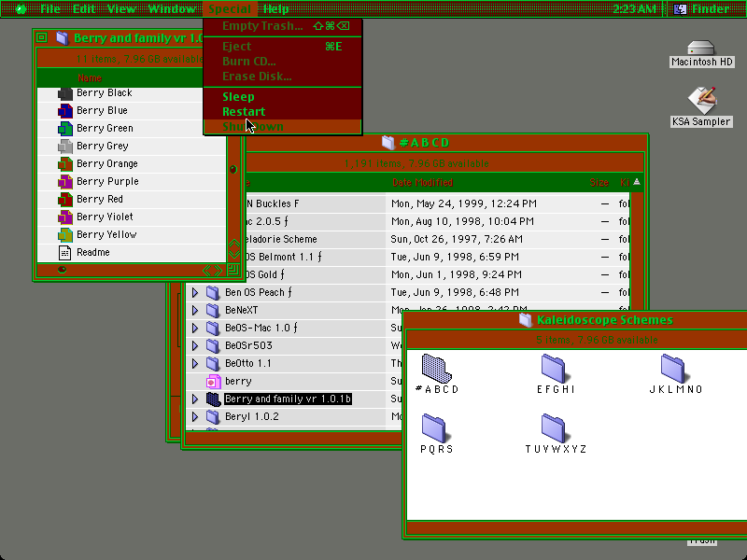Image resolution: width=747 pixels, height=560 pixels.
Task: Sort # A B C D list by Size
Action: coord(599,183)
